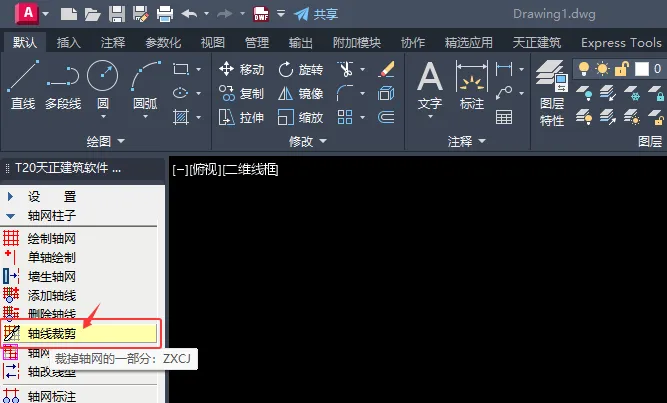Click the Undo arrow

(x=189, y=14)
